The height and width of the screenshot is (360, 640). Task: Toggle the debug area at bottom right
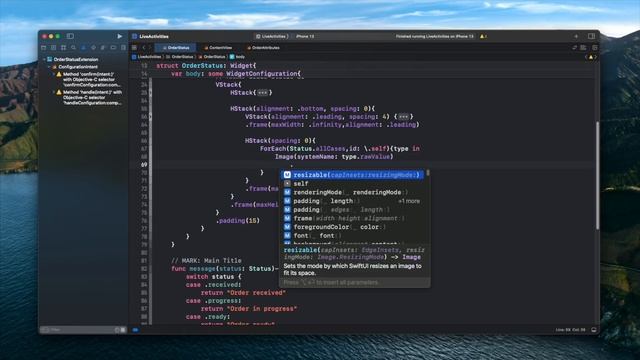click(x=593, y=330)
